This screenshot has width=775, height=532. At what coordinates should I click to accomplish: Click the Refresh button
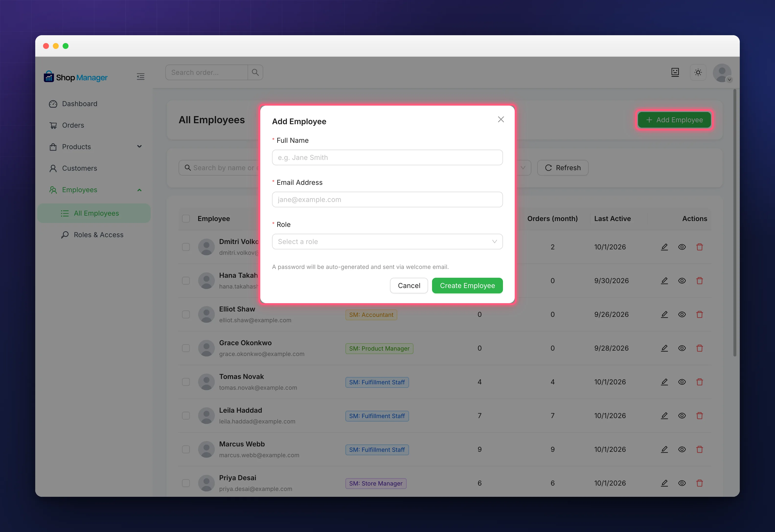click(563, 168)
